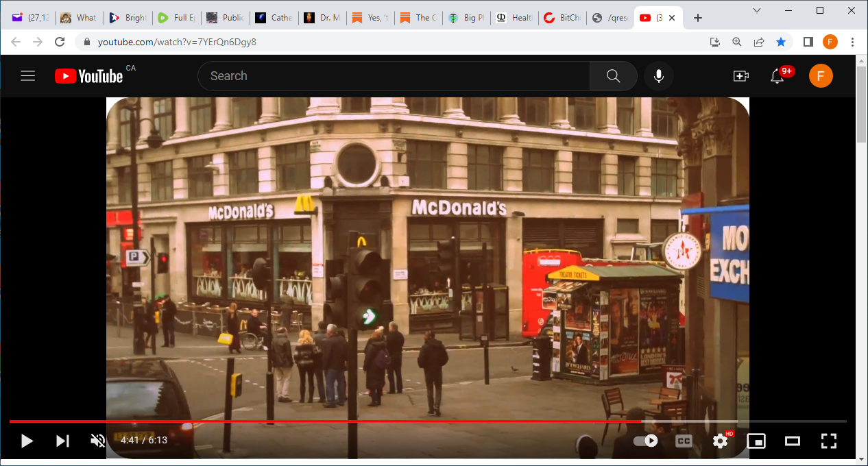This screenshot has height=466, width=868.
Task: Seek on the red video progress bar
Action: tap(428, 421)
